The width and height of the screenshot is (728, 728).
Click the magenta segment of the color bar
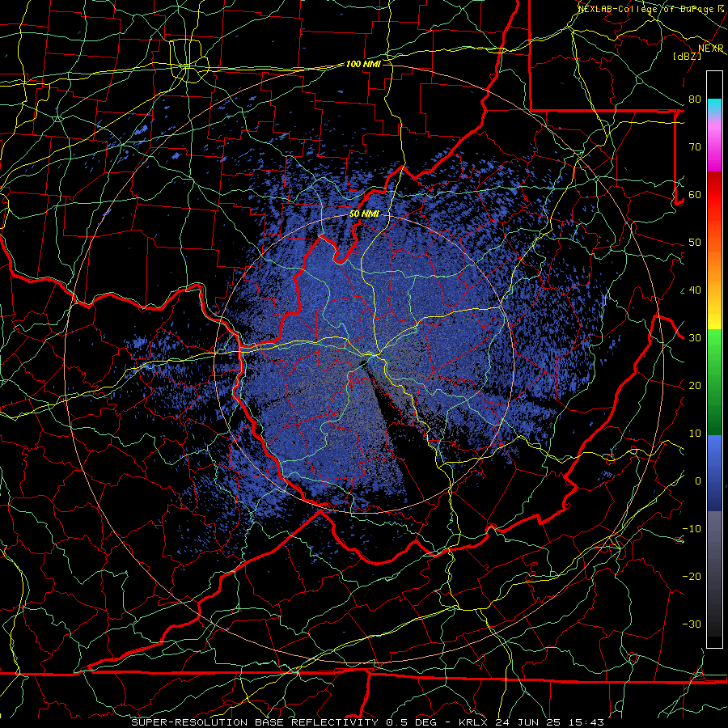click(714, 148)
